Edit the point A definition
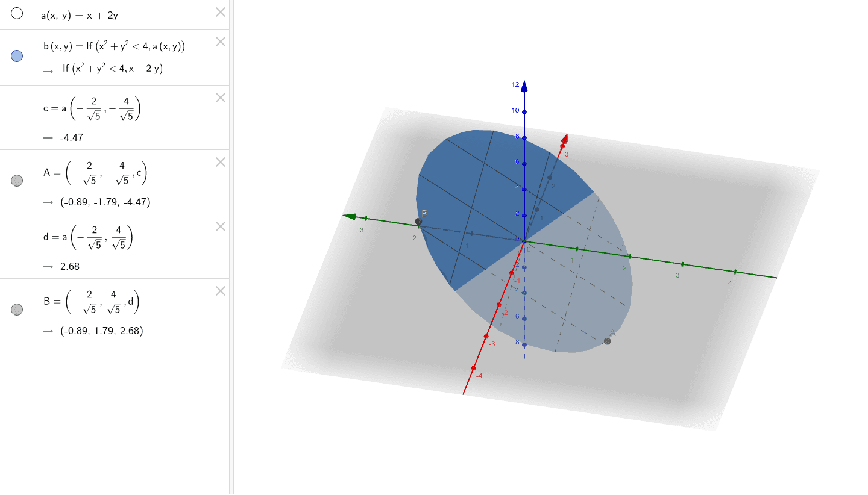The width and height of the screenshot is (868, 495). [95, 173]
